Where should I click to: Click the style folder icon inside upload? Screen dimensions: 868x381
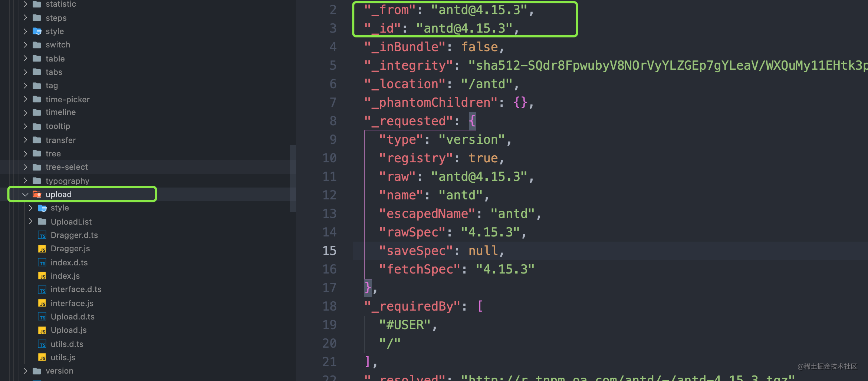[x=42, y=208]
